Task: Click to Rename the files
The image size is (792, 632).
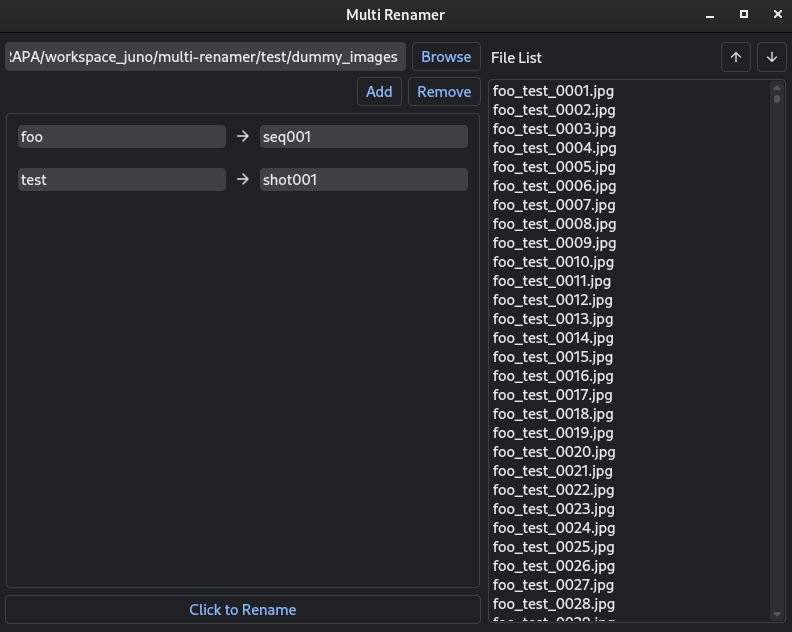Action: pos(243,609)
